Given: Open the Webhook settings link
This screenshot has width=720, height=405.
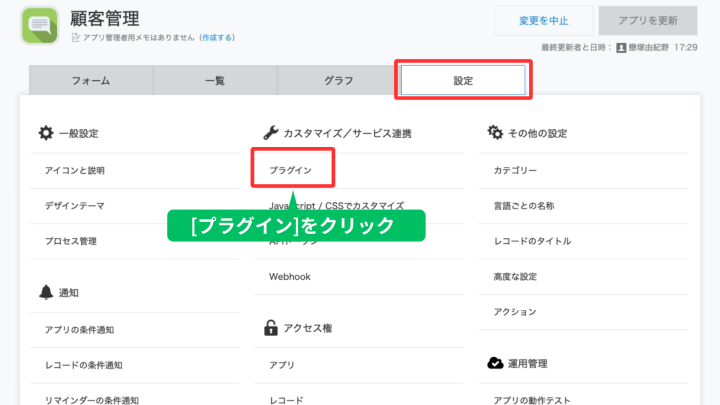Looking at the screenshot, I should click(291, 276).
